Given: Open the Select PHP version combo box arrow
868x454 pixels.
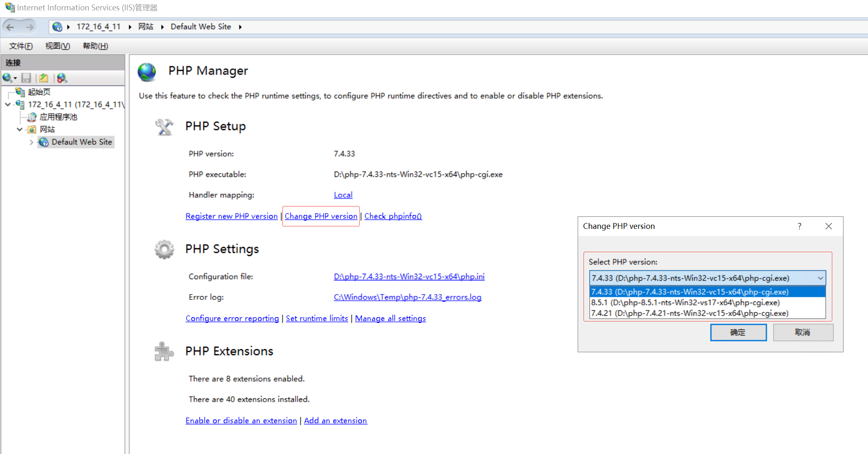Looking at the screenshot, I should point(820,278).
